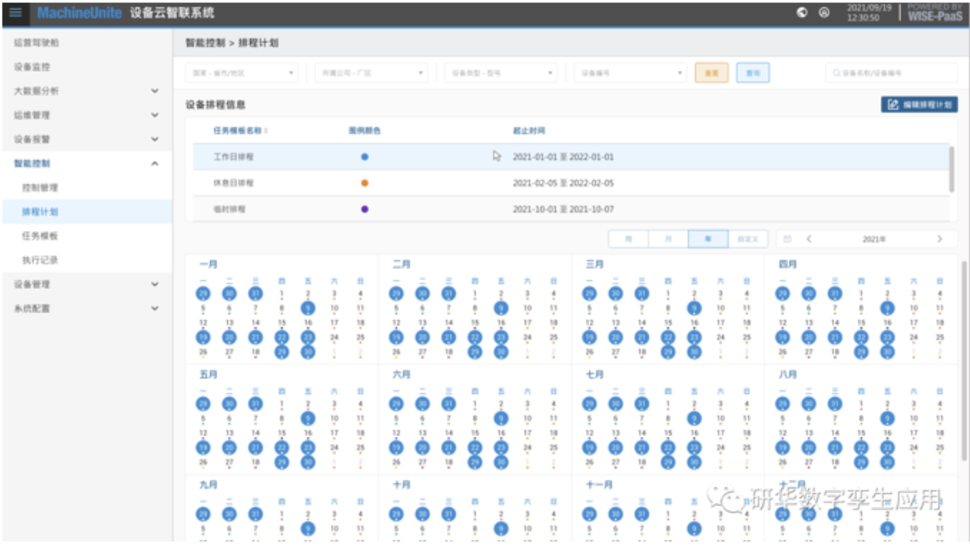970x560 pixels.
Task: Click the purple legend dot for 临时排程
Action: (x=365, y=209)
